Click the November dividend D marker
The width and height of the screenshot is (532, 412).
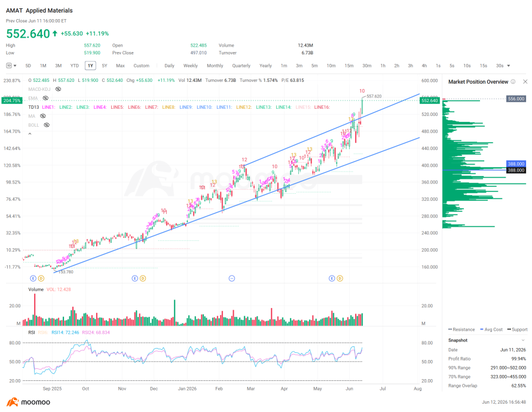pos(143,278)
